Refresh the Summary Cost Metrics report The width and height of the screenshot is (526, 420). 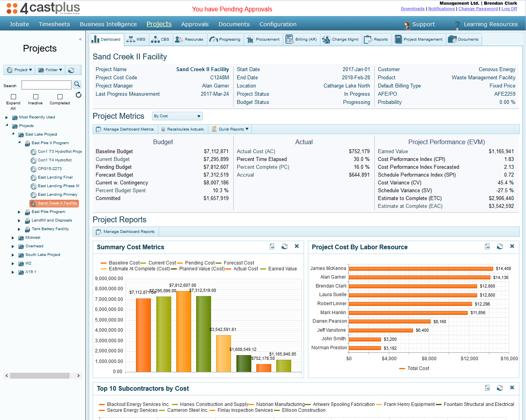coord(284,247)
